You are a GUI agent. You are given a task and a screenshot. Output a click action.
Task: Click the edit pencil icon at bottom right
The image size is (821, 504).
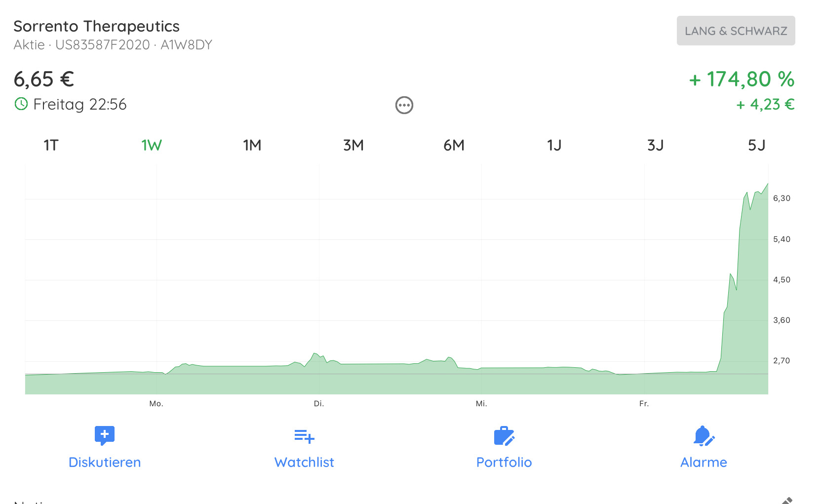(x=787, y=501)
